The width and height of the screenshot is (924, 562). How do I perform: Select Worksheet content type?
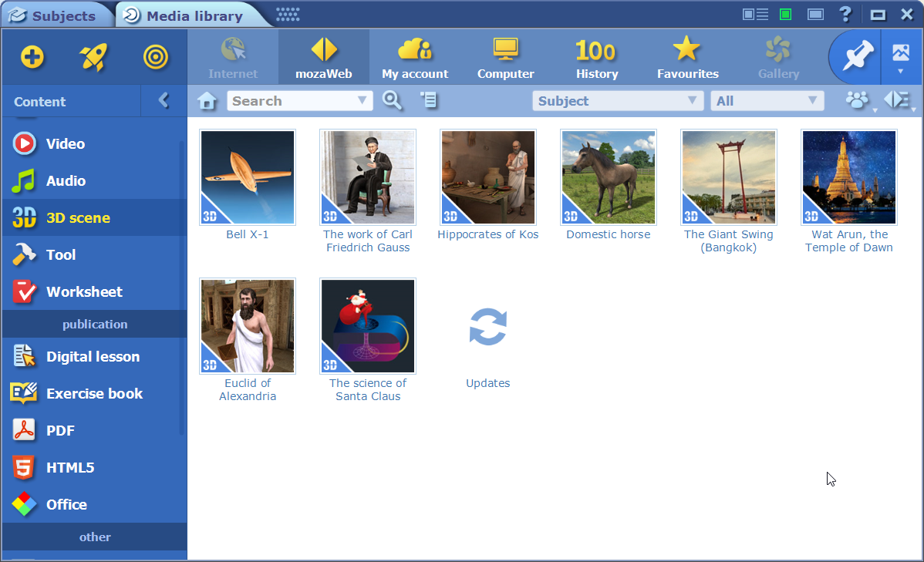[x=84, y=291]
